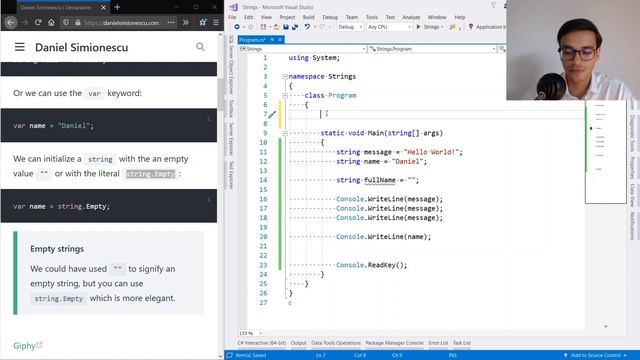Close the Daniel Simionescu browser tab

pos(103,7)
